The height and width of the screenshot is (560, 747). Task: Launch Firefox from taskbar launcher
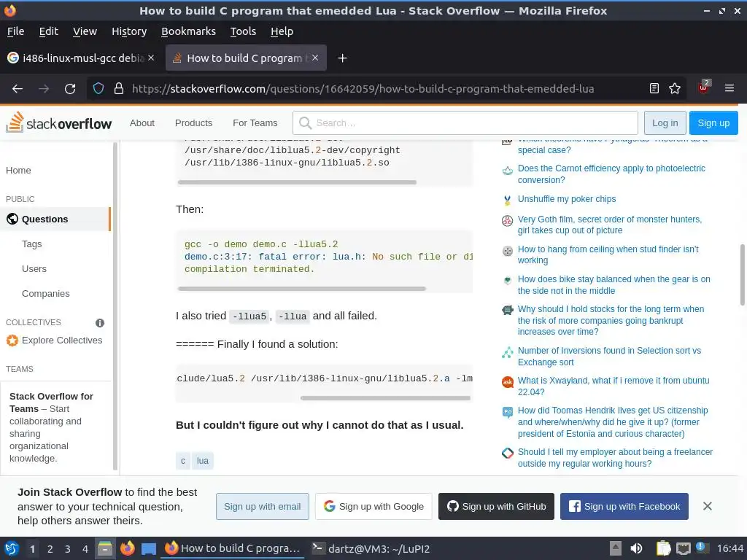pyautogui.click(x=127, y=548)
